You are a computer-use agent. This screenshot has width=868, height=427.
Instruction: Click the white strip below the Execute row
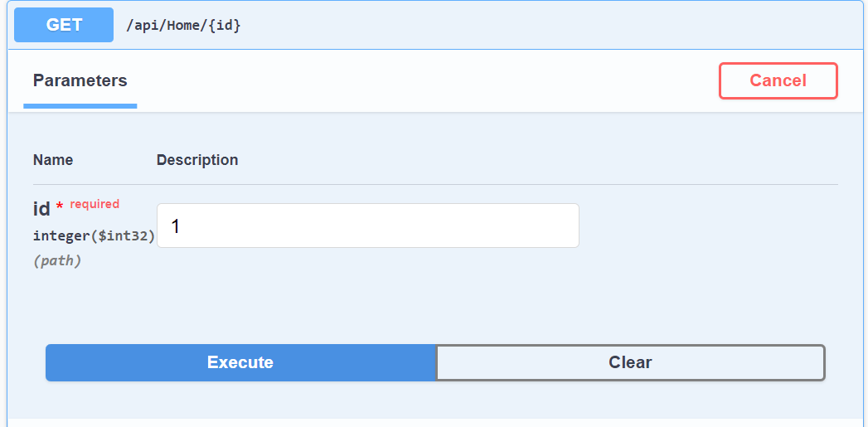coord(435,423)
